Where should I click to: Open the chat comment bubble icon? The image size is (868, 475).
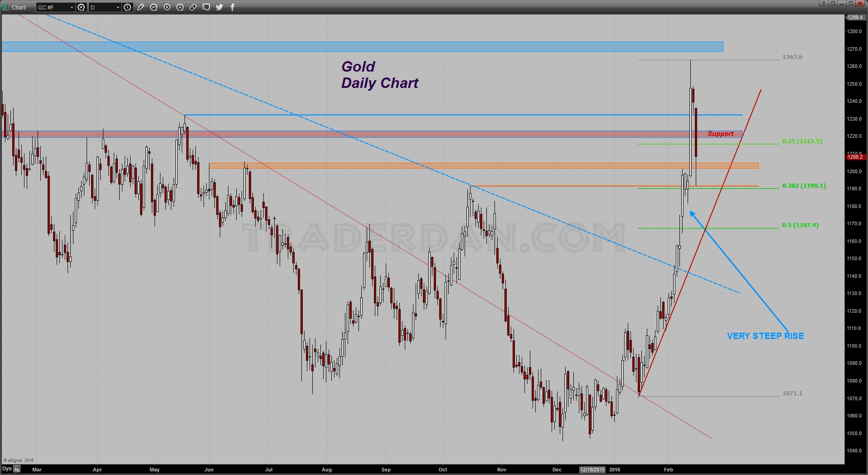(206, 7)
